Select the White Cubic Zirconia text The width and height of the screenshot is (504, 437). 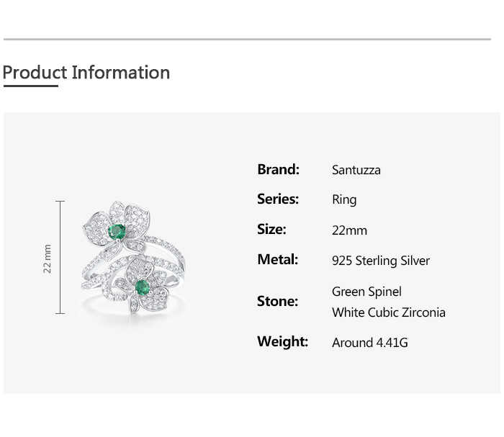click(388, 312)
